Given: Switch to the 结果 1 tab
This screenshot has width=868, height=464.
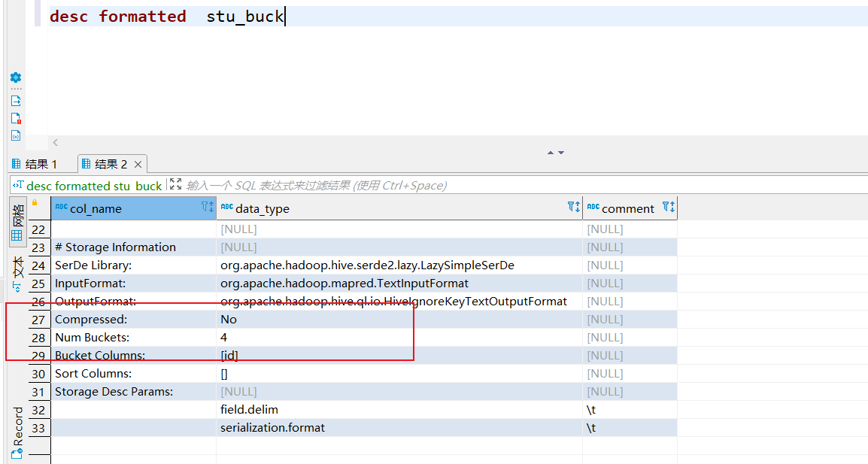Looking at the screenshot, I should [35, 164].
